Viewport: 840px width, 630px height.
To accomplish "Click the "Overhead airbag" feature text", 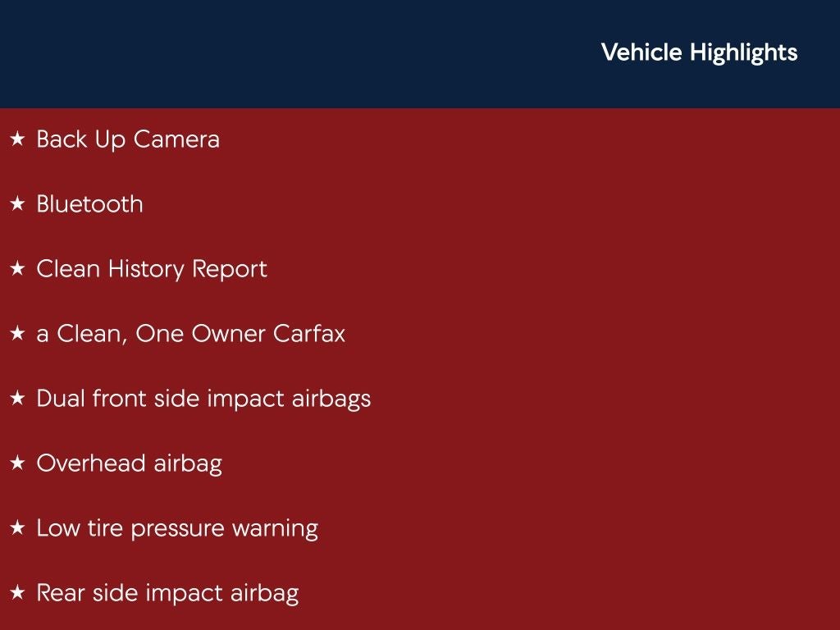I will (129, 463).
